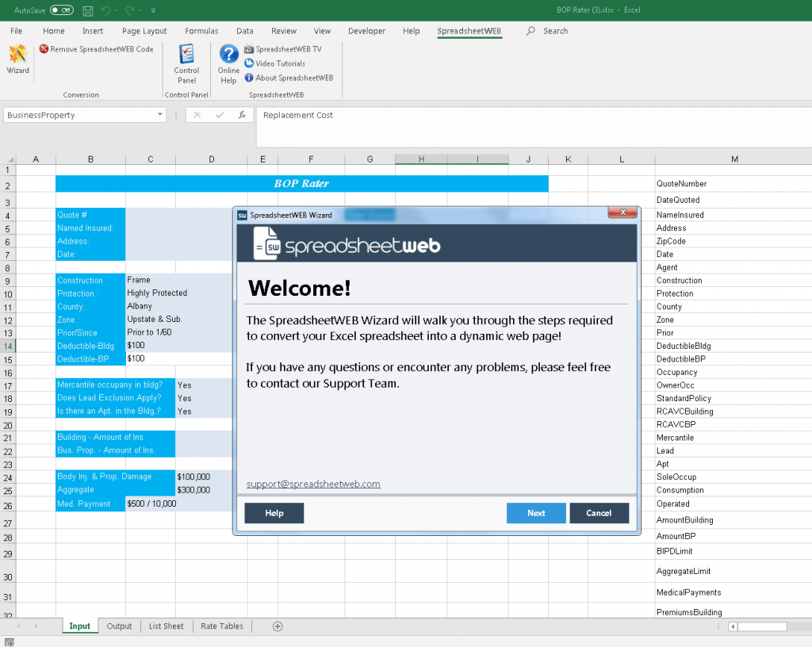This screenshot has width=812, height=647.
Task: Click the Save icon in title bar
Action: [87, 10]
